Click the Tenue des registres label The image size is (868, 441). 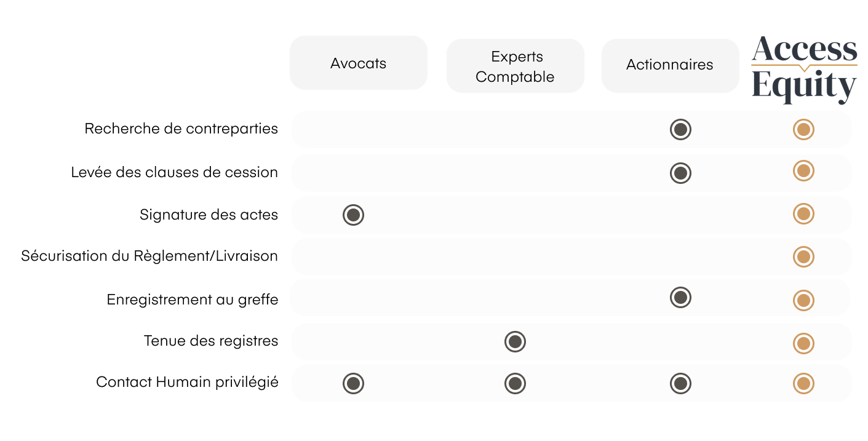click(x=211, y=341)
